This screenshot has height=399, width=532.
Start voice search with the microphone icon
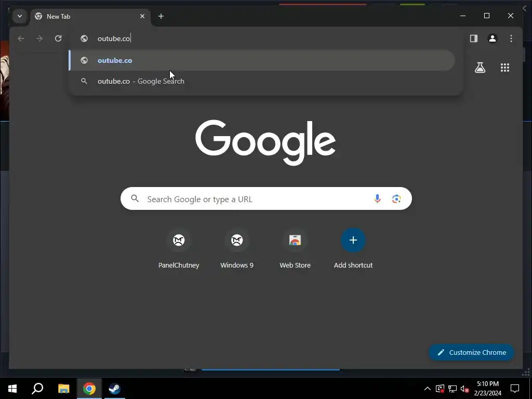pyautogui.click(x=377, y=199)
